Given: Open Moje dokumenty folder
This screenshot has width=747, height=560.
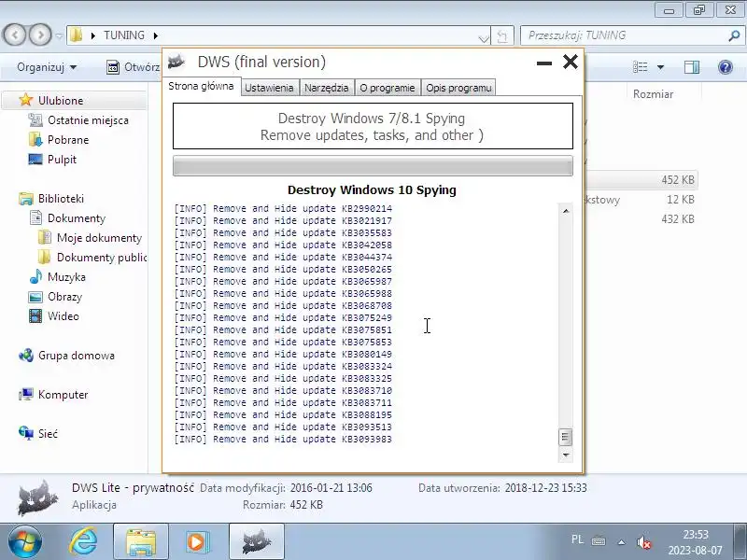Looking at the screenshot, I should (99, 238).
